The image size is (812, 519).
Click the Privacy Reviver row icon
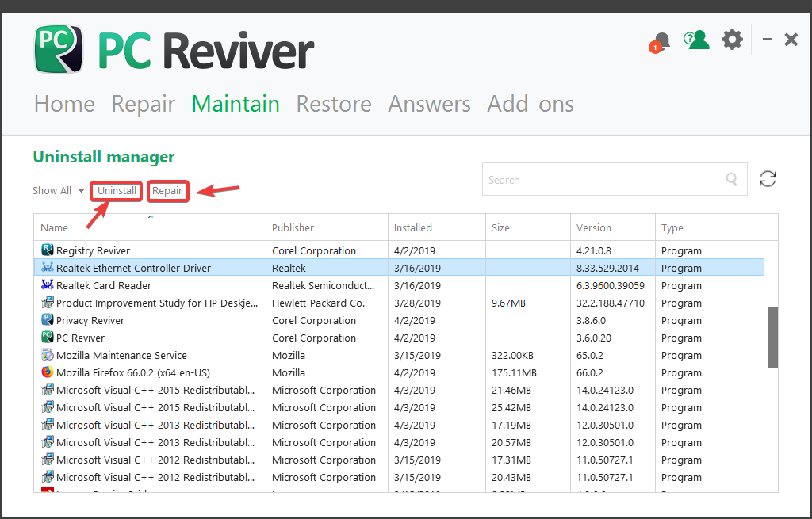[47, 320]
